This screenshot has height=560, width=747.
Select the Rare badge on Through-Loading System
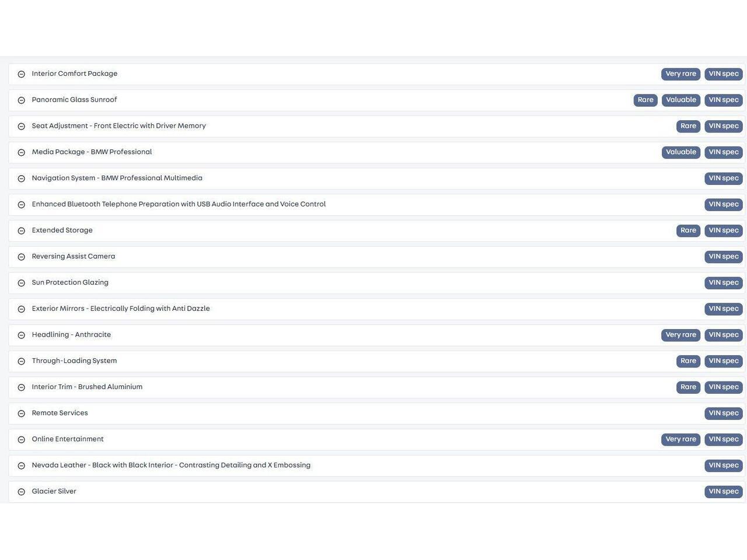[x=689, y=361]
